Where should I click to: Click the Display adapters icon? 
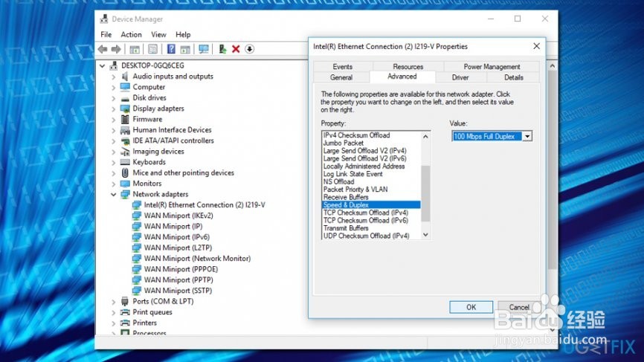click(125, 109)
